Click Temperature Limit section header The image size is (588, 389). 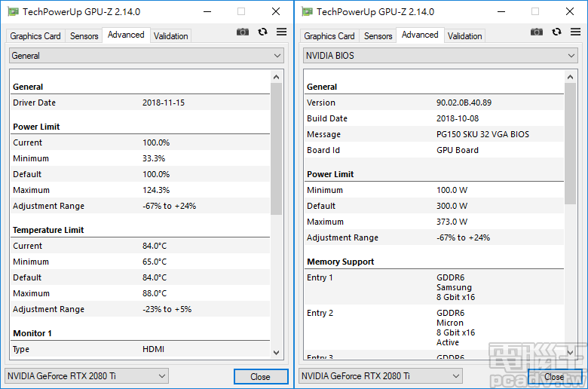point(48,230)
